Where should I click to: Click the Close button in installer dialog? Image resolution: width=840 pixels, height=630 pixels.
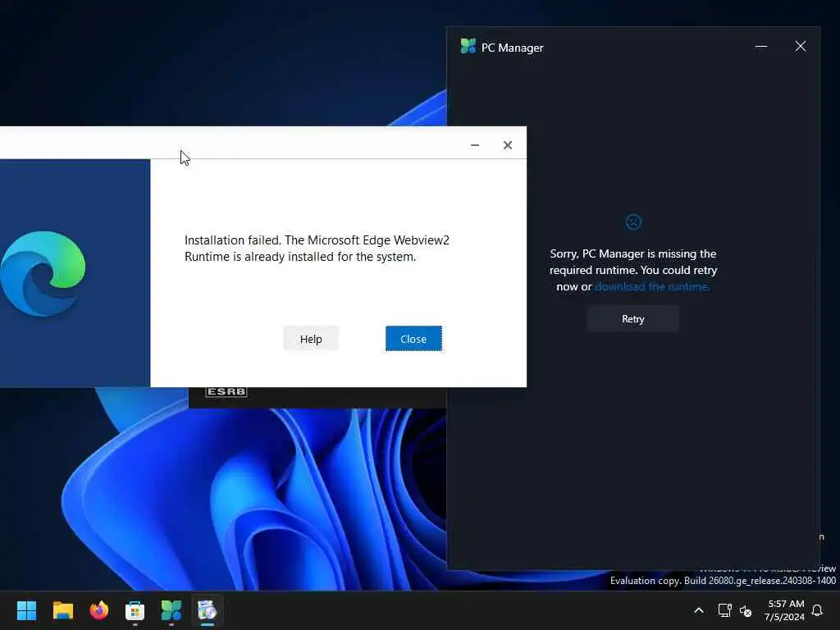point(413,339)
